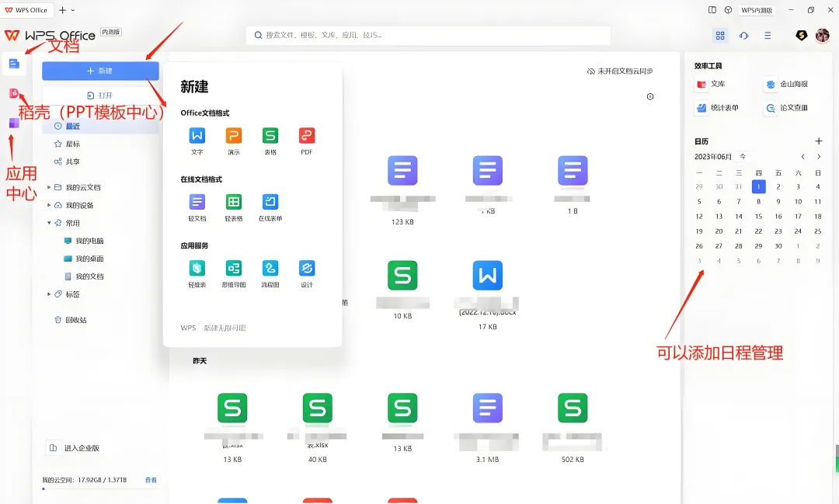Create a new 轻文档 online document
Screen dimensions: 839x504
pyautogui.click(x=197, y=207)
